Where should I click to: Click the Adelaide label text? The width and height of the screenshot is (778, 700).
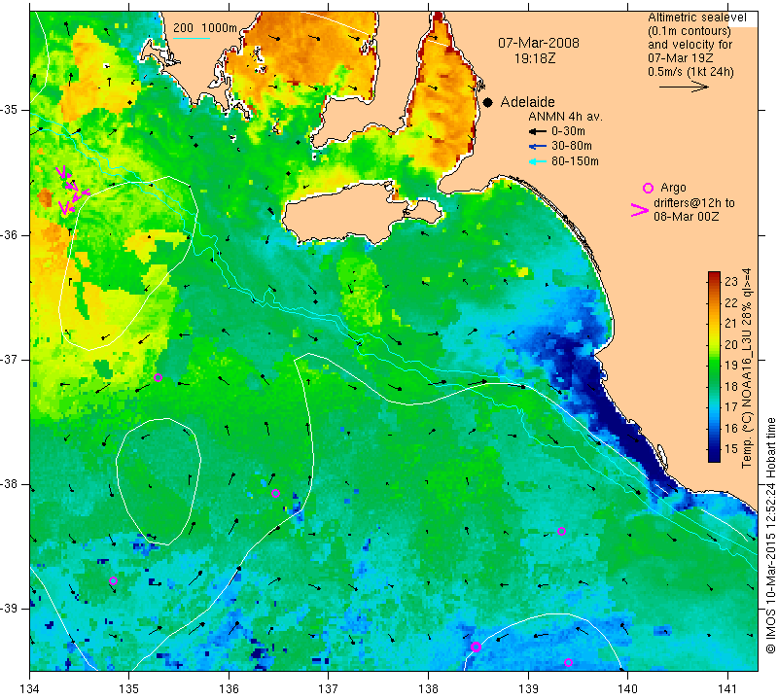(x=527, y=102)
